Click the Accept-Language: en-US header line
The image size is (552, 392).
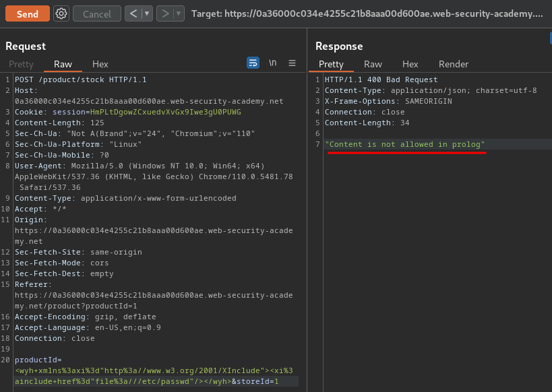pos(88,327)
